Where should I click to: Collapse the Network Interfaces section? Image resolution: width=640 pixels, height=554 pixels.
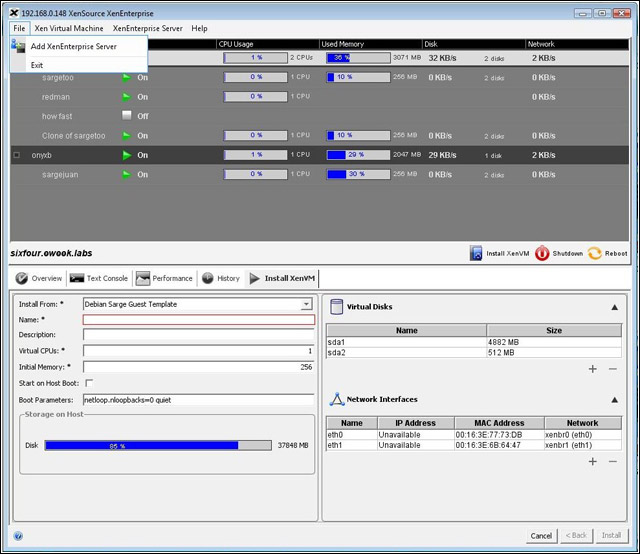tap(614, 400)
